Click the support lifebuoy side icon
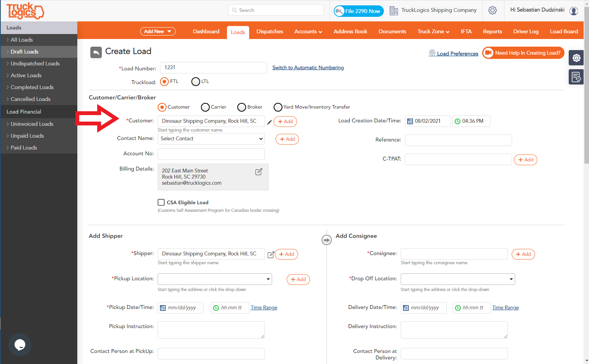The image size is (589, 364). [576, 58]
